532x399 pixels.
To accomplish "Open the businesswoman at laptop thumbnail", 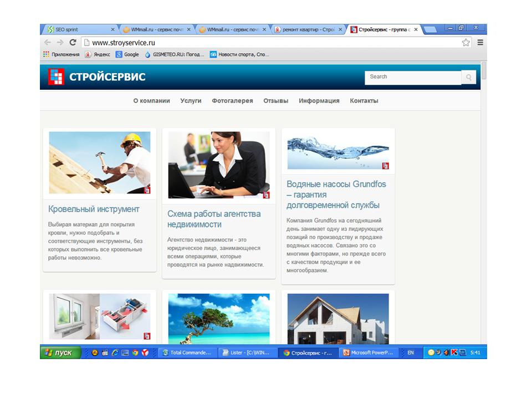I will [x=219, y=165].
